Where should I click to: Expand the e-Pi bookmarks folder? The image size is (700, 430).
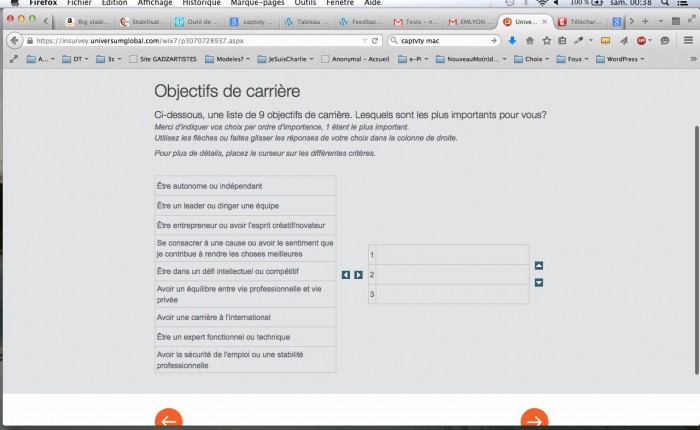[413, 59]
